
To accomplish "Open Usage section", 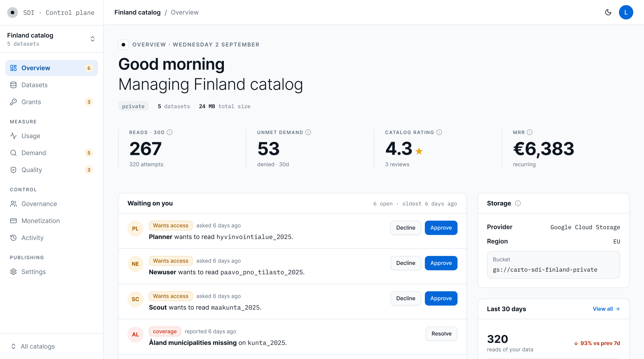I will coord(52,136).
